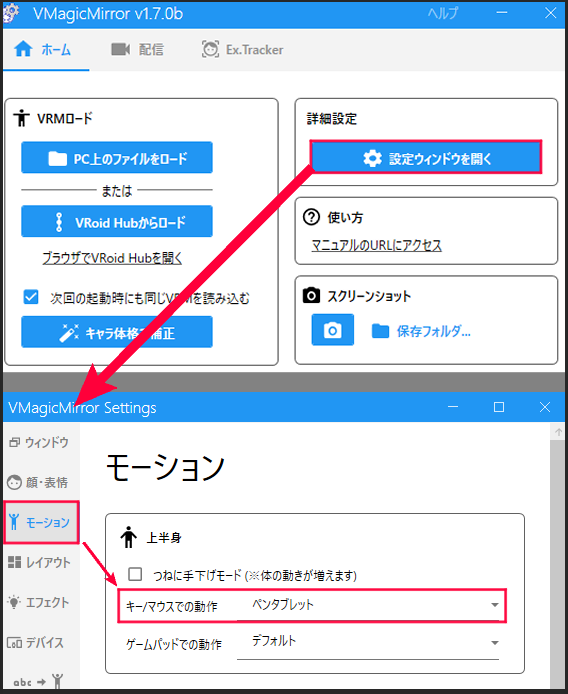This screenshot has width=568, height=694.
Task: Click the VRMロード person icon
Action: (x=21, y=118)
